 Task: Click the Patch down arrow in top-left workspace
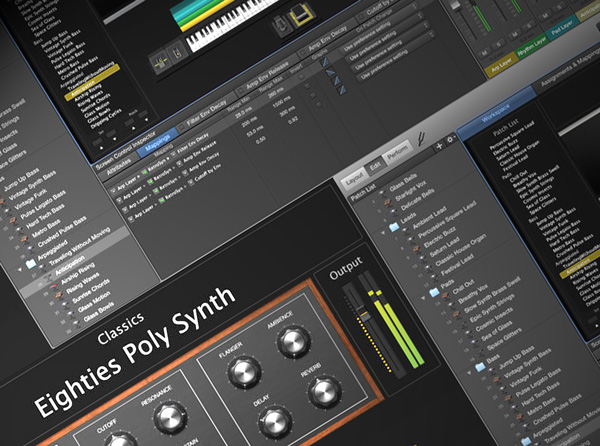coord(146,119)
